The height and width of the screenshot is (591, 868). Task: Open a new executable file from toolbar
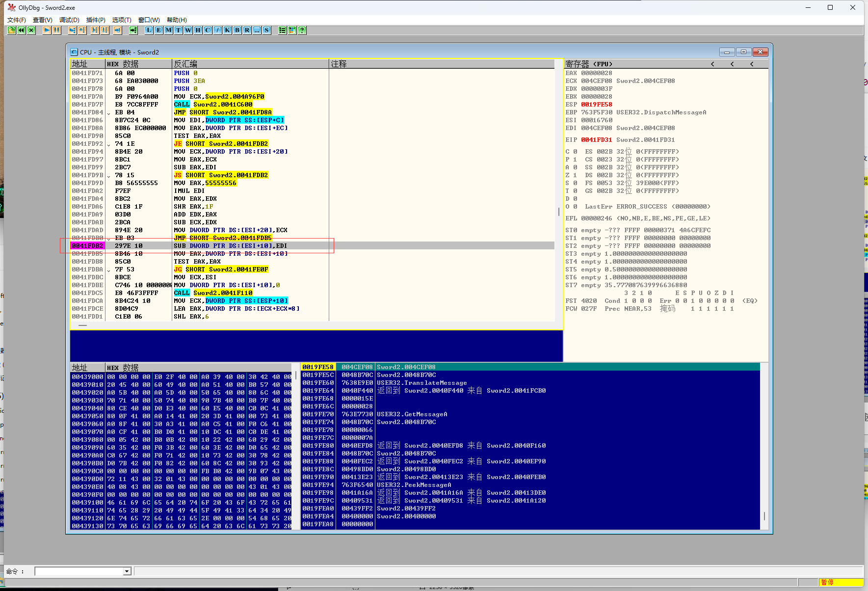point(12,30)
